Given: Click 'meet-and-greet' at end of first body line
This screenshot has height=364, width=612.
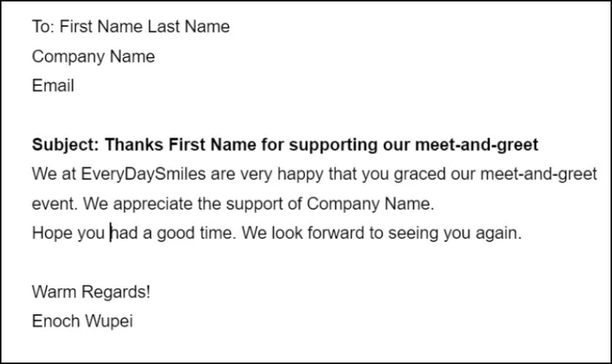Looking at the screenshot, I should (538, 174).
